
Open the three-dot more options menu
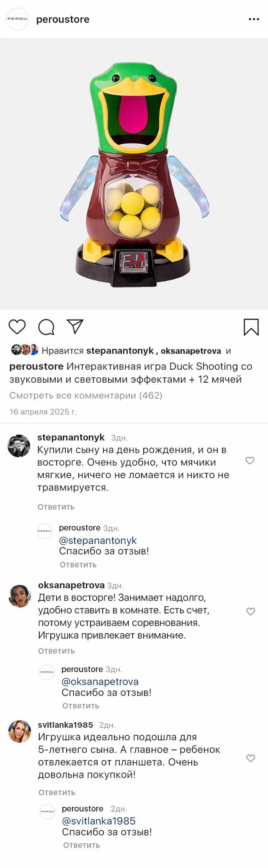(x=254, y=19)
